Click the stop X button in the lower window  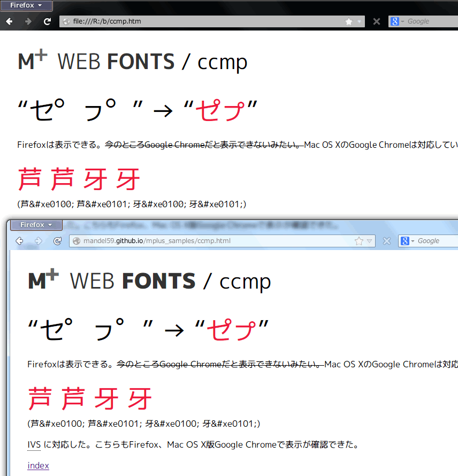point(387,241)
